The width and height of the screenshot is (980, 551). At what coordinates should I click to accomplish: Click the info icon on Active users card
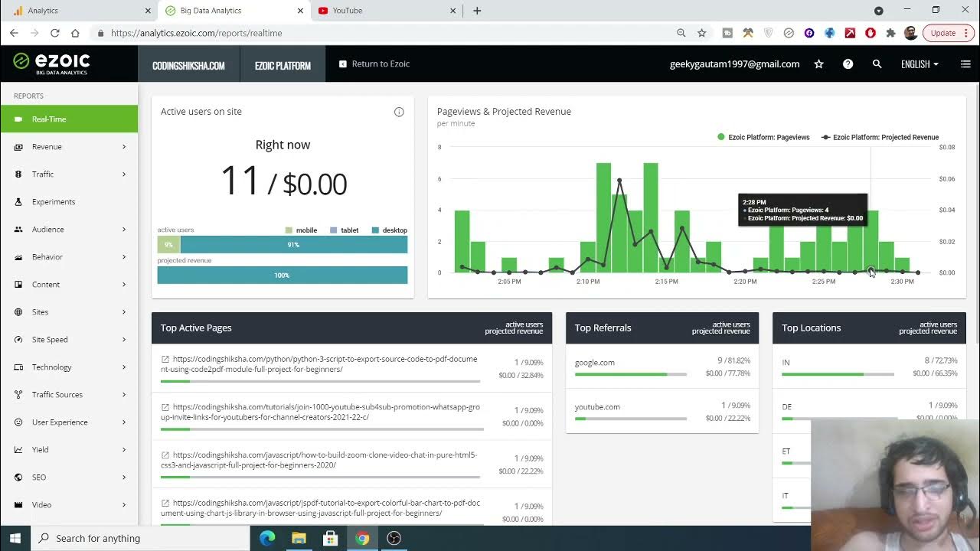click(x=399, y=112)
